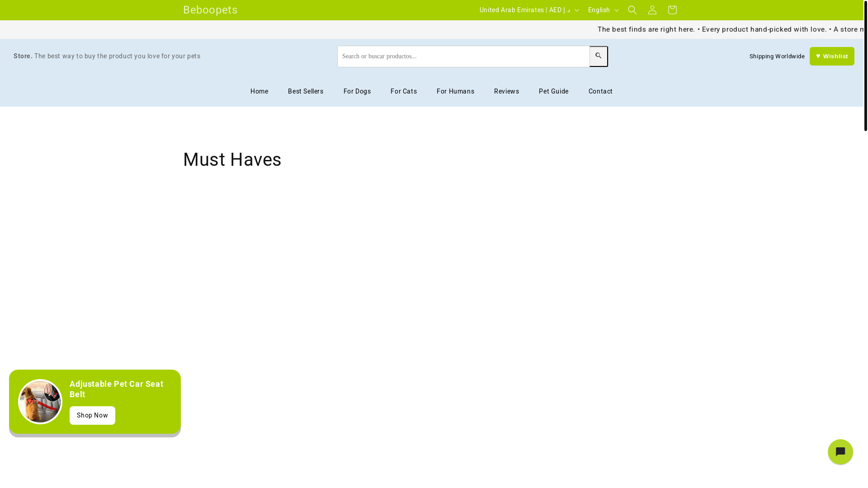Image resolution: width=868 pixels, height=488 pixels.
Task: Open the Contact menu item
Action: pos(600,91)
